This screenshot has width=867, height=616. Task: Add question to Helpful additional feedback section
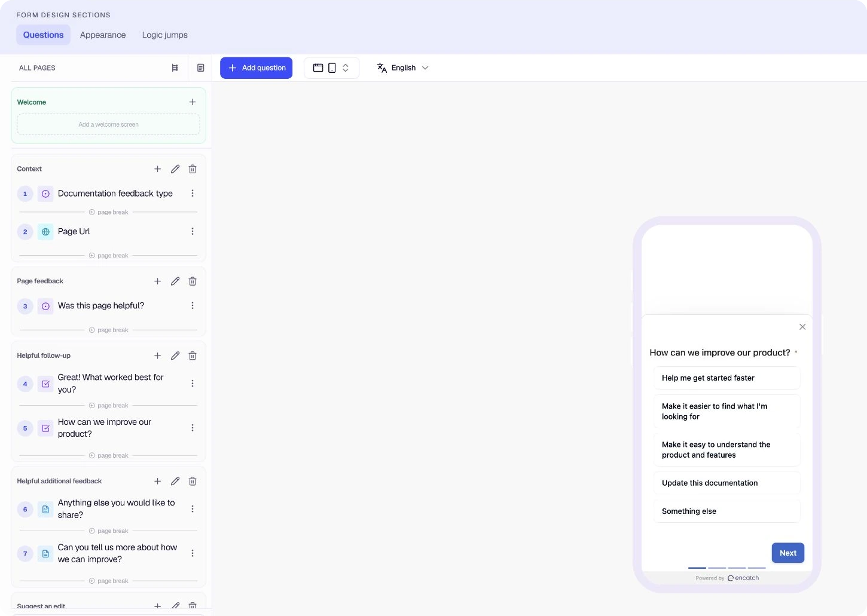coord(158,482)
